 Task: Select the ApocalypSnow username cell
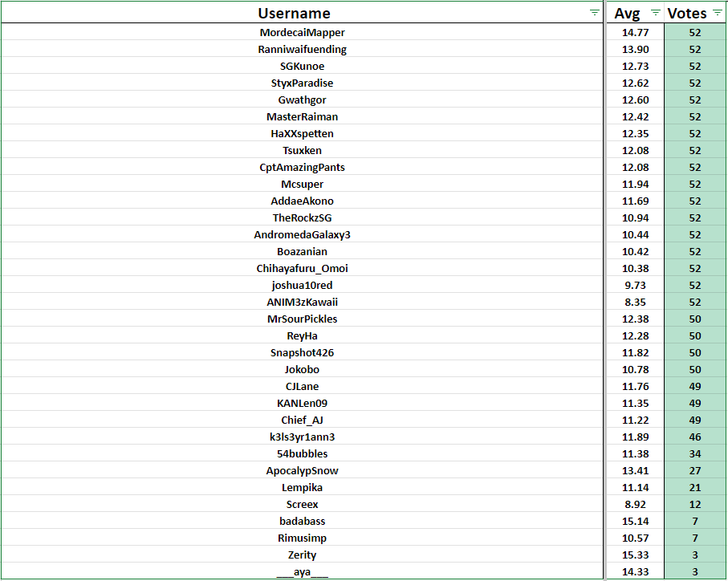[x=302, y=471]
